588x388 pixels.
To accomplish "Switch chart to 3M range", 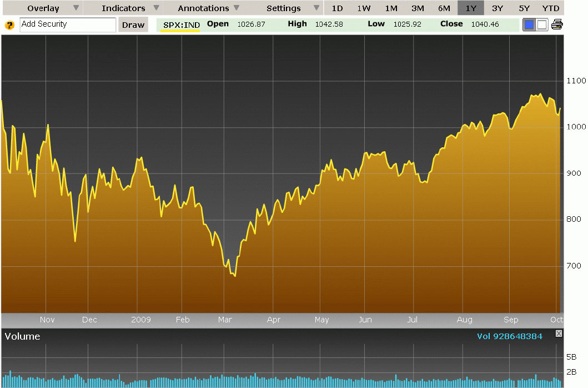I will tap(418, 8).
